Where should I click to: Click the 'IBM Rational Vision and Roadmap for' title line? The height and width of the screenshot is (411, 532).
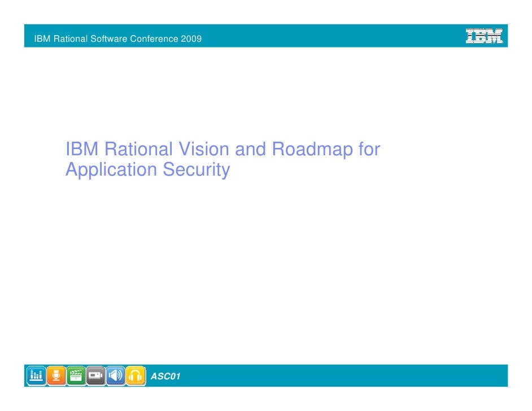tap(223, 149)
